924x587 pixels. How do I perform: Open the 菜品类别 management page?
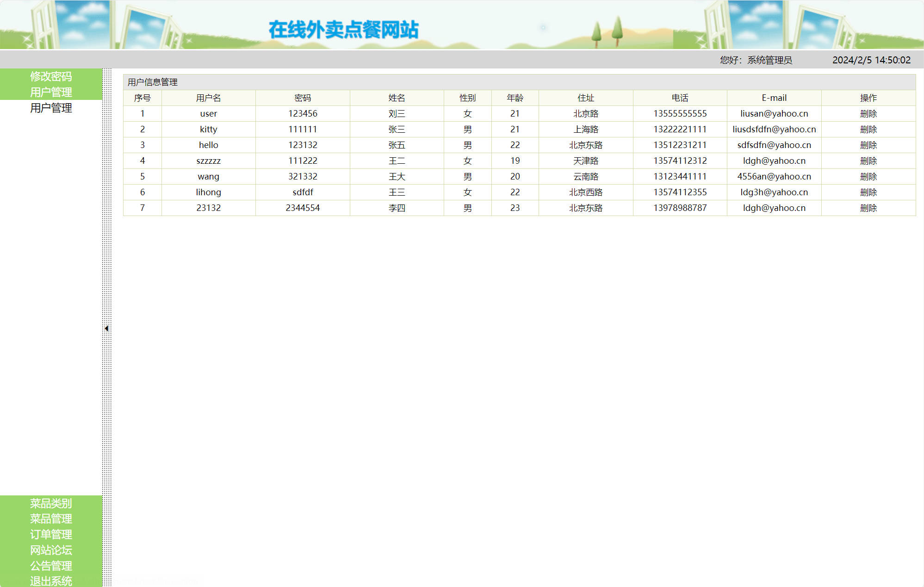(51, 504)
